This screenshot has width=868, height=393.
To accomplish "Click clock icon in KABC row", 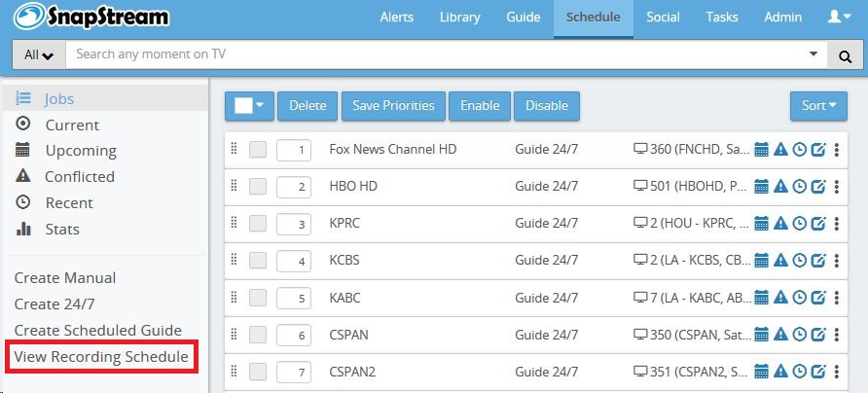I will 799,298.
